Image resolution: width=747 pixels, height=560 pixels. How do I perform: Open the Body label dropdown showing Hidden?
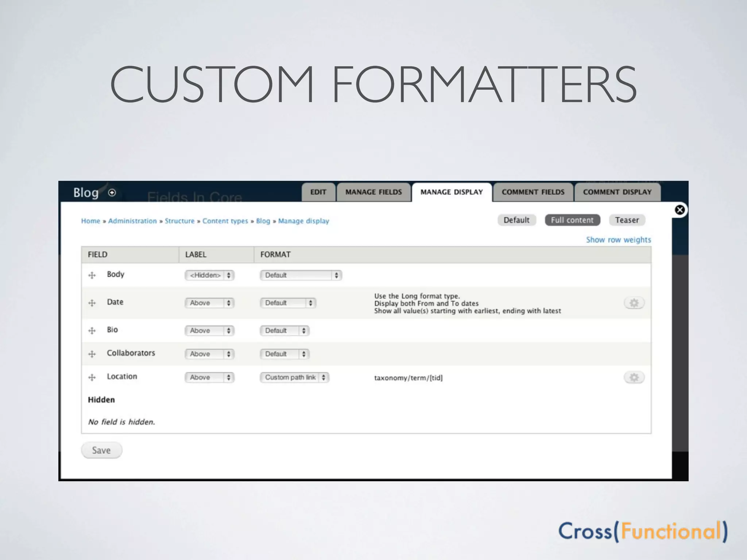point(209,275)
